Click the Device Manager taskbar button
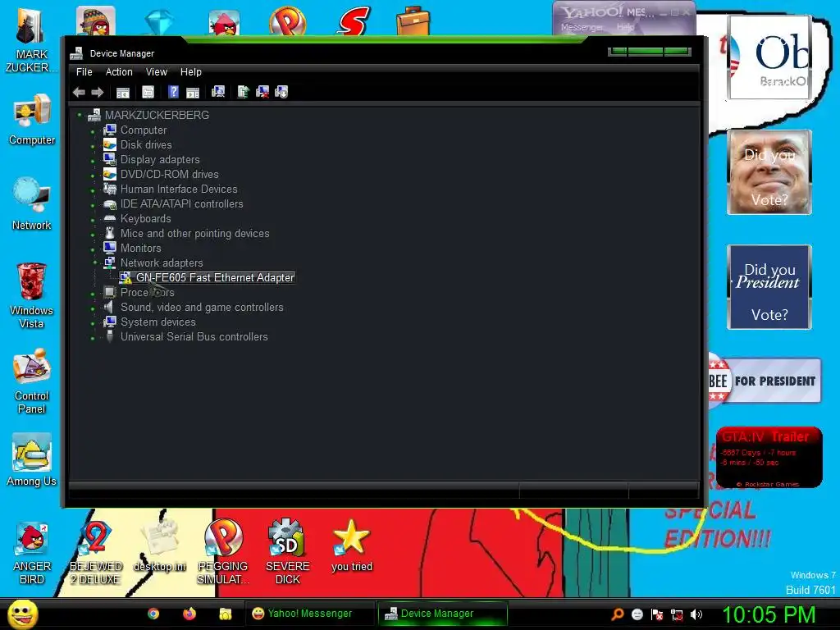Image resolution: width=840 pixels, height=630 pixels. click(442, 614)
